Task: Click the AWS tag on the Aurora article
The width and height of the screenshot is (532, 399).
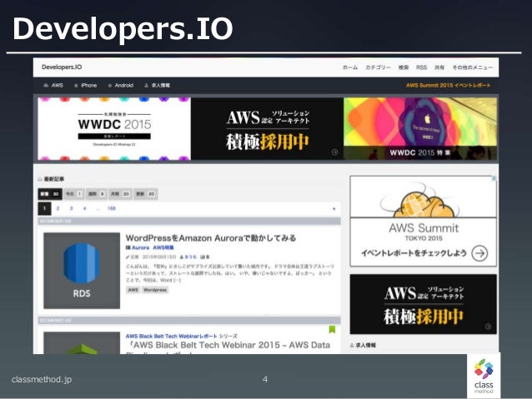Action: [133, 290]
